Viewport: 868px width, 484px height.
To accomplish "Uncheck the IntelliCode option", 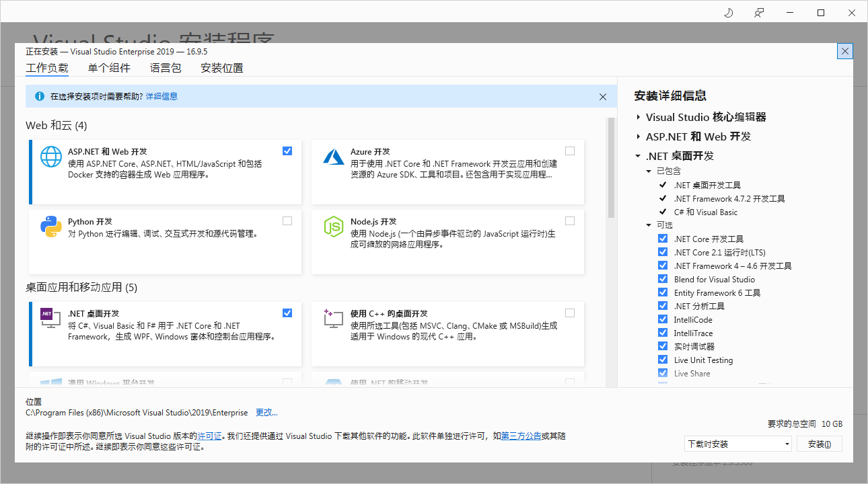I will (663, 319).
